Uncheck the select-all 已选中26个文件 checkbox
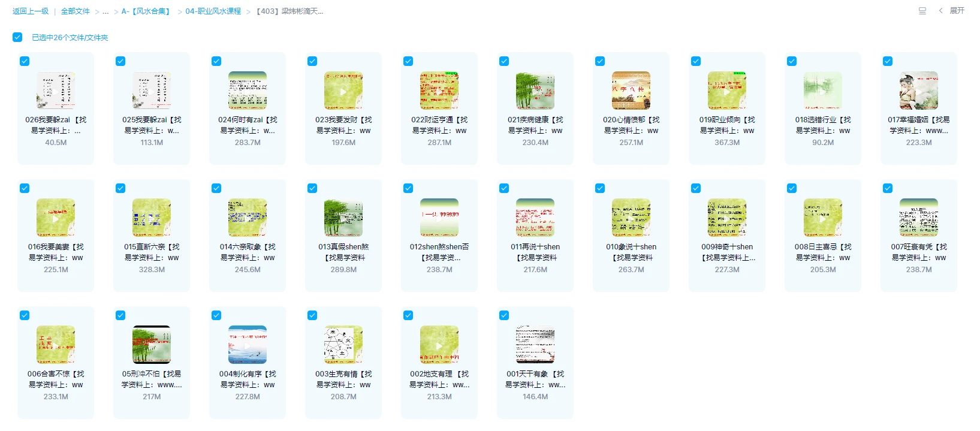 (17, 37)
